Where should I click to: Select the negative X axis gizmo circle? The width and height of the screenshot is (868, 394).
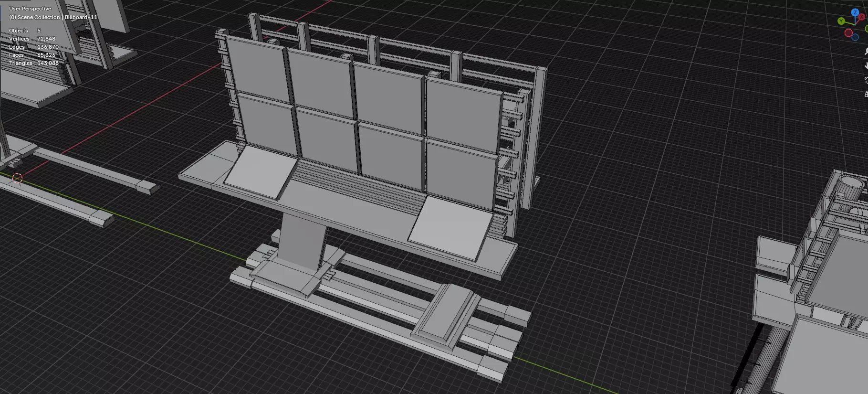pos(848,33)
